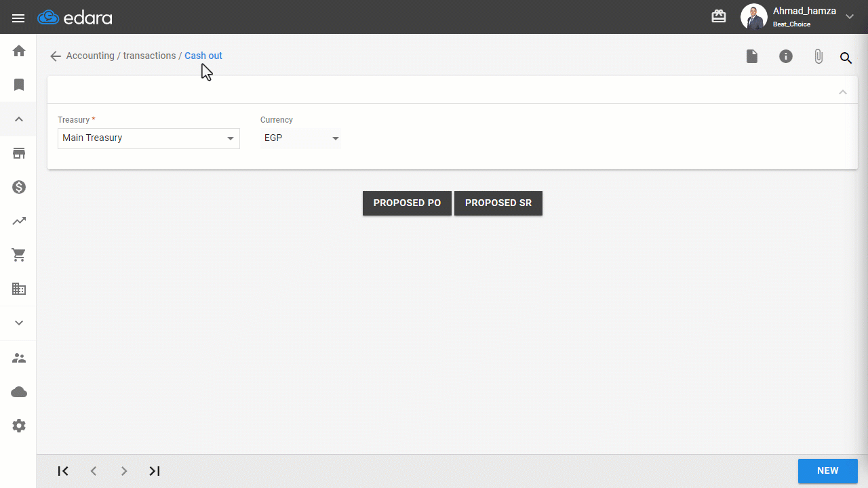The width and height of the screenshot is (868, 488).
Task: Open the trending chart icon in the sidebar
Action: click(19, 221)
